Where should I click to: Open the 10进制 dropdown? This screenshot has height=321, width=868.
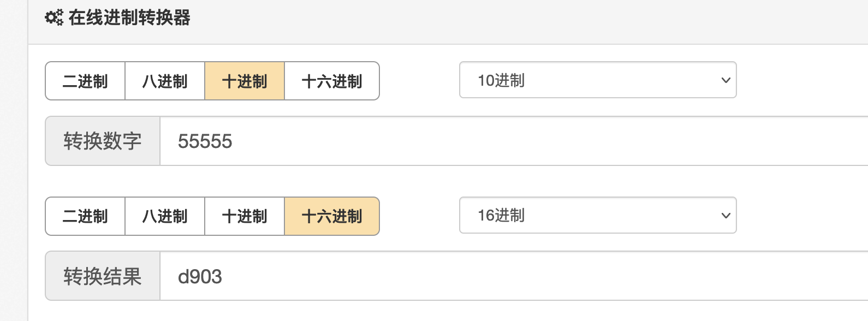597,80
